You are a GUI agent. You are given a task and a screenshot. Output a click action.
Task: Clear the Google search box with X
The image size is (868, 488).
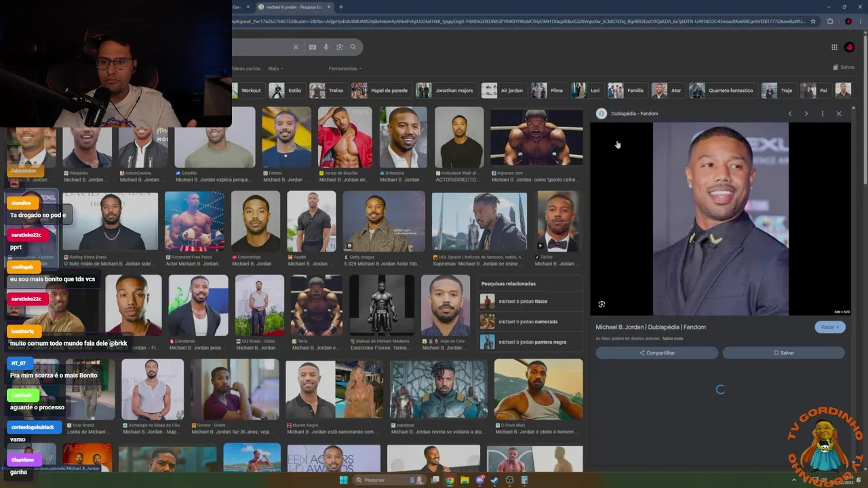click(296, 47)
